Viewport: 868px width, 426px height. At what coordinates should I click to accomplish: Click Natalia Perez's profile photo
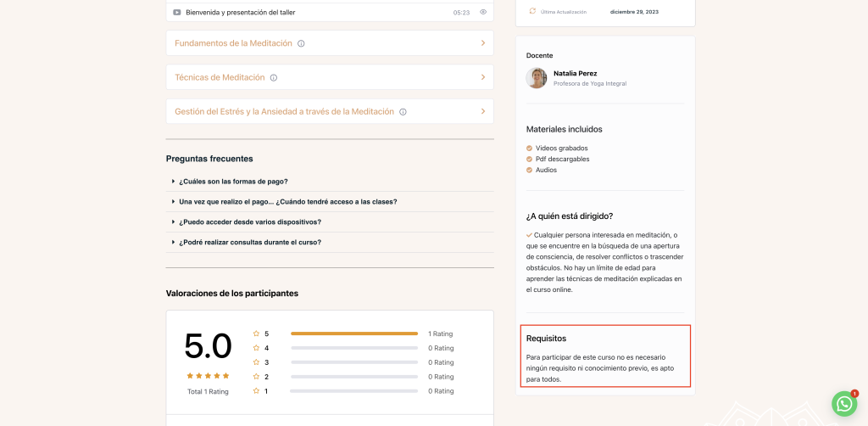(x=536, y=78)
